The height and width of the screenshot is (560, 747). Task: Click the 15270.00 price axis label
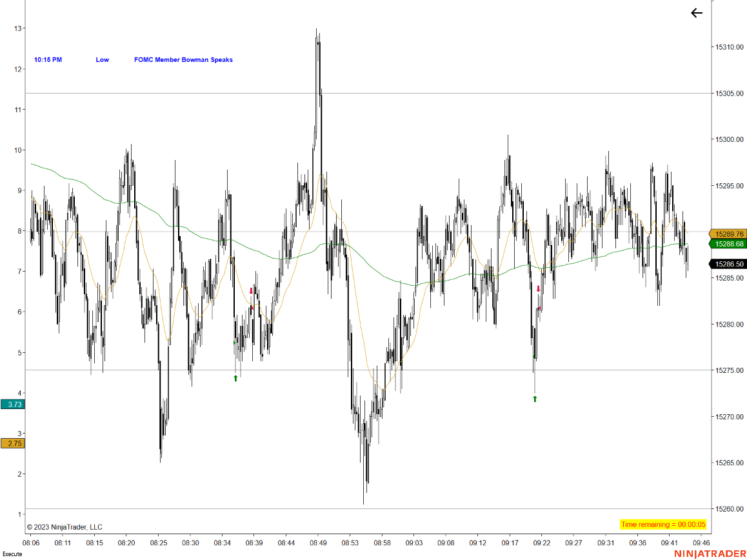coord(729,417)
